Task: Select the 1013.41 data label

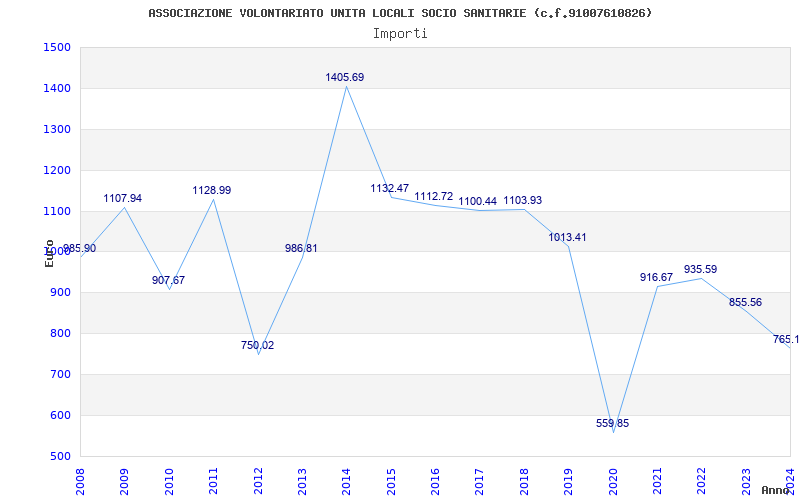Action: pyautogui.click(x=567, y=237)
